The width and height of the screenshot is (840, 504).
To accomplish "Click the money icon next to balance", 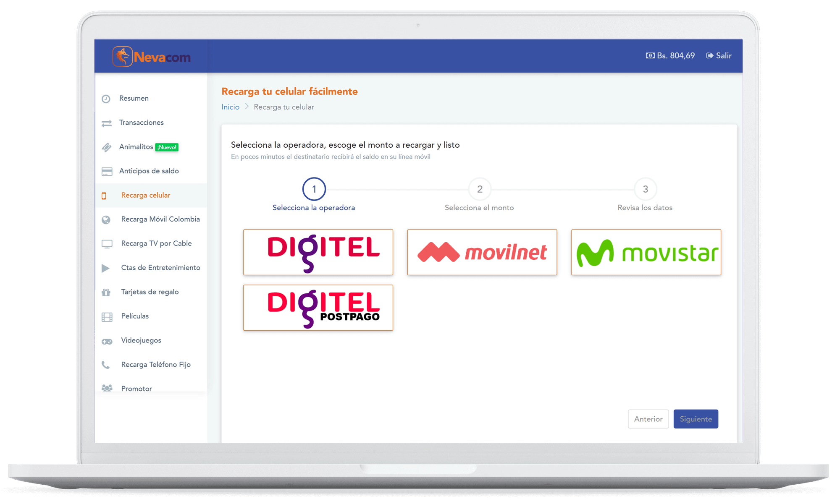I will click(x=650, y=56).
